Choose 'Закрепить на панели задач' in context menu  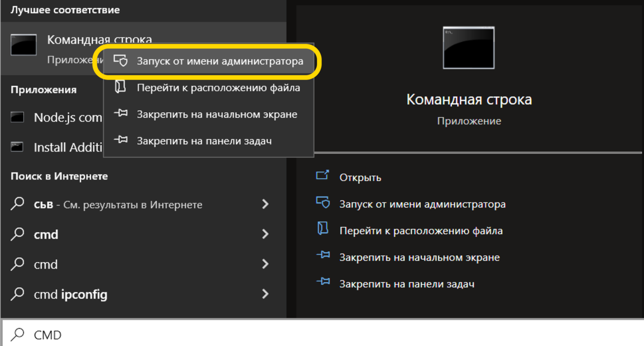point(208,141)
